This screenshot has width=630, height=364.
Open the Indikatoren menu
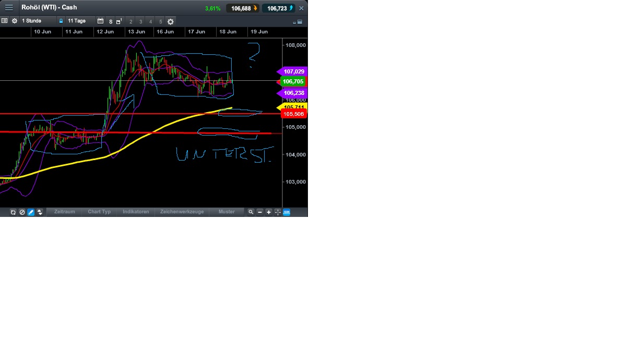(136, 212)
